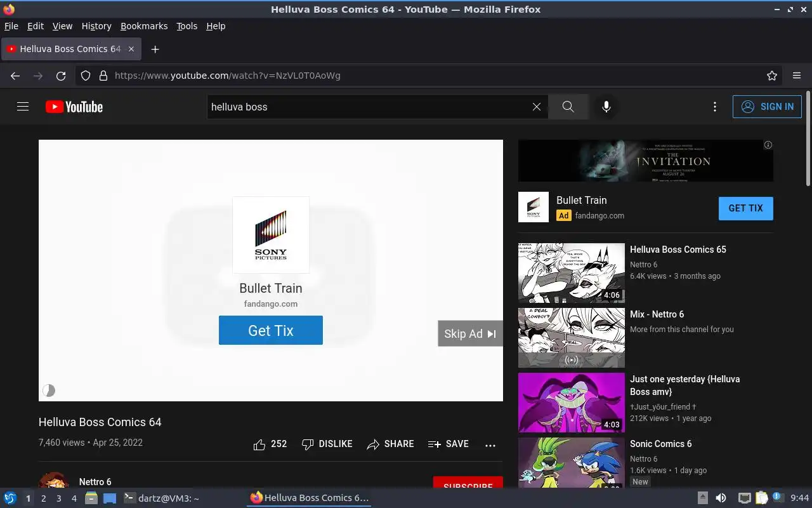812x508 pixels.
Task: Open the clipboard tray icon
Action: coord(761,498)
